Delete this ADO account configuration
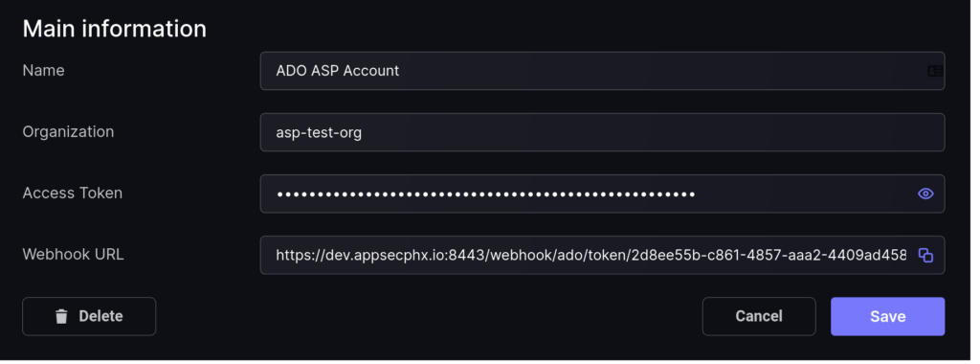 pyautogui.click(x=89, y=316)
